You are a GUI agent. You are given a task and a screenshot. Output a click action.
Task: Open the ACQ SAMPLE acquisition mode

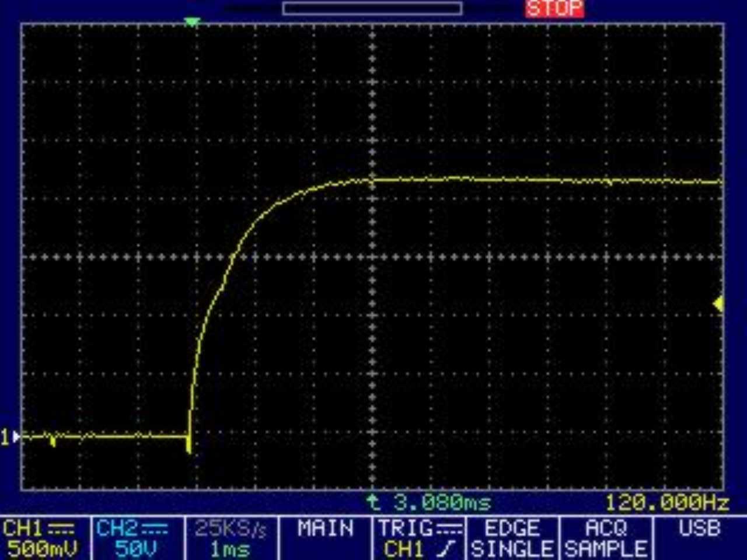tap(606, 538)
